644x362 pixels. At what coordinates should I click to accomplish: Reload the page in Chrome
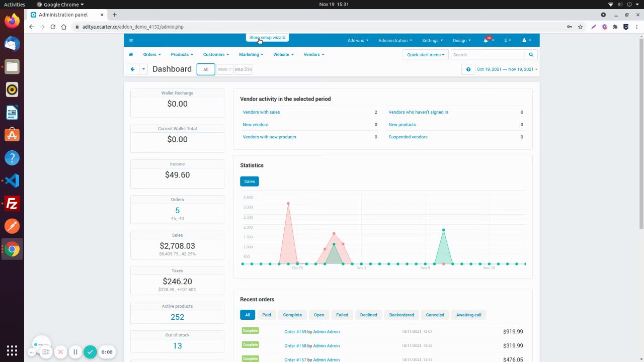point(53,27)
